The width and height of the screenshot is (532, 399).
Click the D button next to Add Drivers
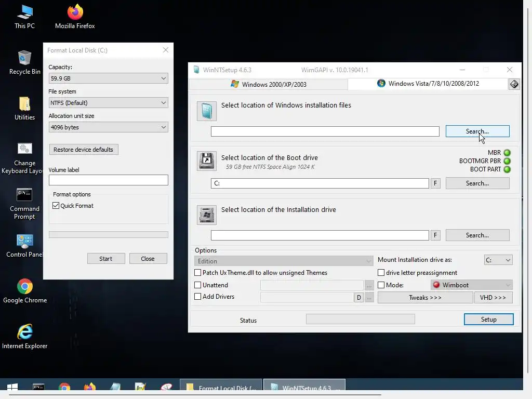(x=358, y=298)
